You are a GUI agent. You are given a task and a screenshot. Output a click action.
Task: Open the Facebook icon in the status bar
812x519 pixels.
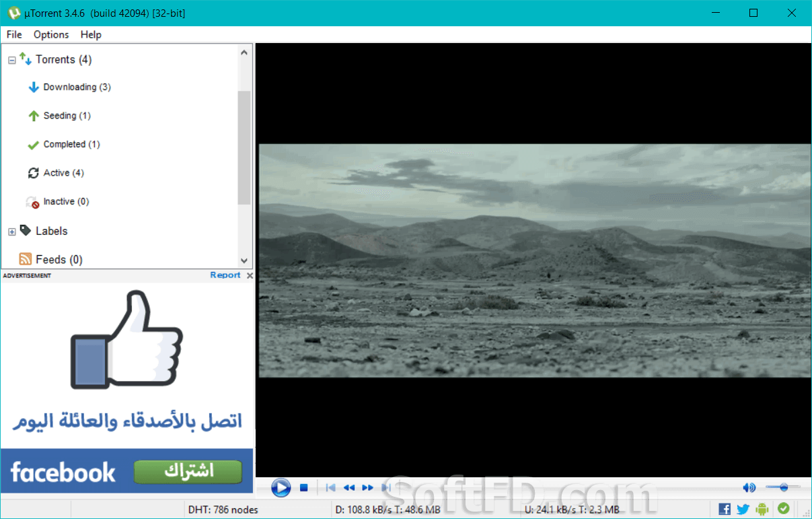tap(725, 509)
